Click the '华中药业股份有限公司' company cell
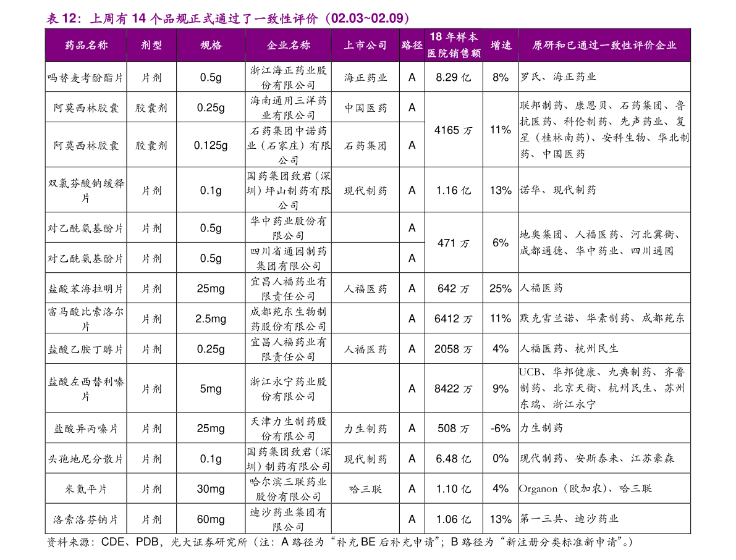 click(x=288, y=228)
